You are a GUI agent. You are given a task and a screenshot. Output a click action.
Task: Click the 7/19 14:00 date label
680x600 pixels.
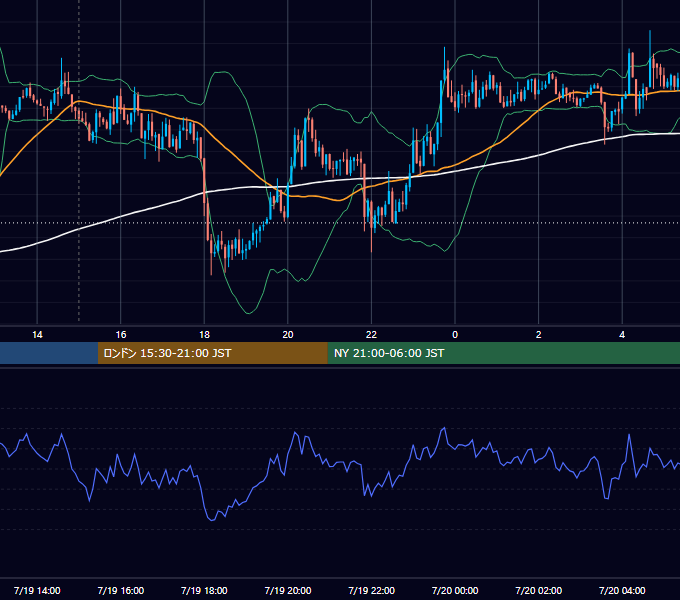(x=37, y=590)
